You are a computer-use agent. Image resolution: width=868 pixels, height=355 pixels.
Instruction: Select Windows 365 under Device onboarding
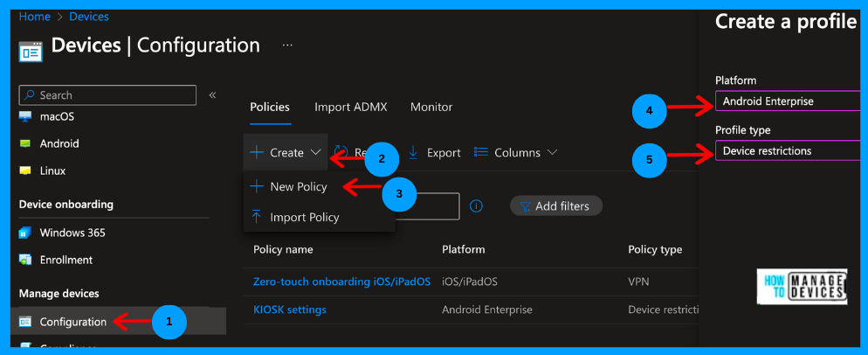(72, 233)
